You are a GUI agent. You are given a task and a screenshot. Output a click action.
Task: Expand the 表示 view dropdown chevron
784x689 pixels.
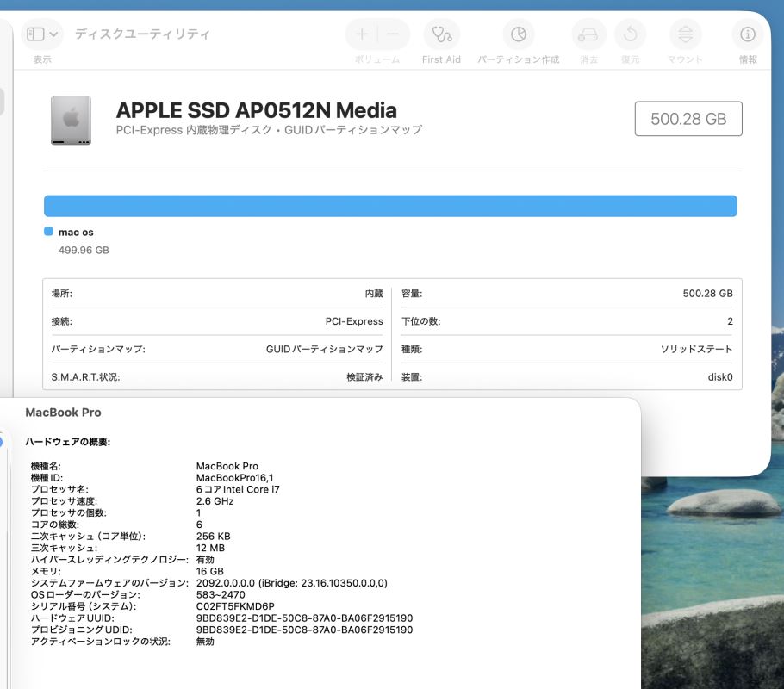tap(54, 34)
